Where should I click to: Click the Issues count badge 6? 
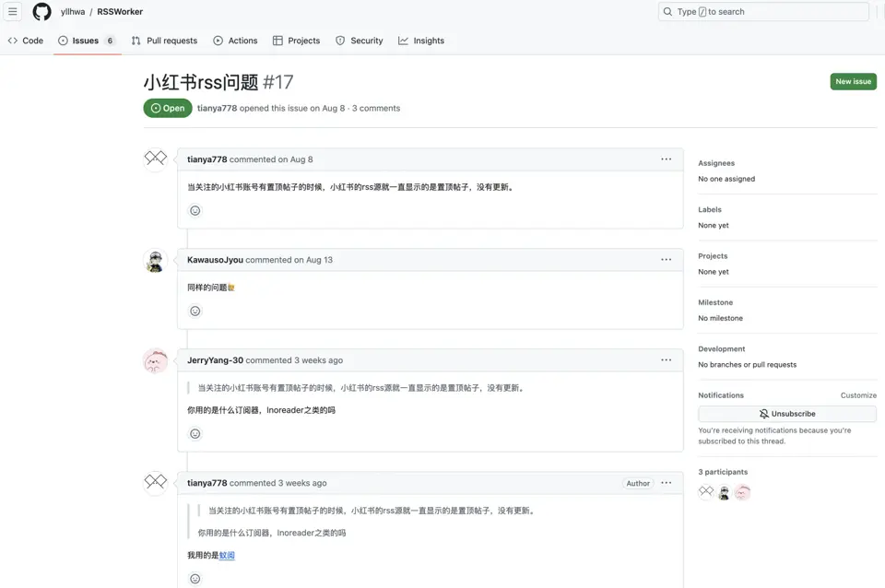pyautogui.click(x=110, y=41)
